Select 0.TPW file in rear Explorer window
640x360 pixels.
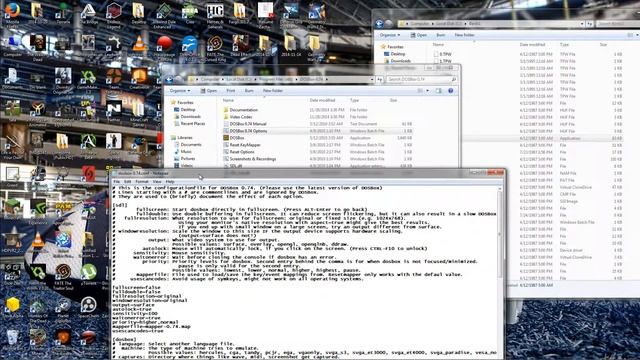[x=443, y=54]
